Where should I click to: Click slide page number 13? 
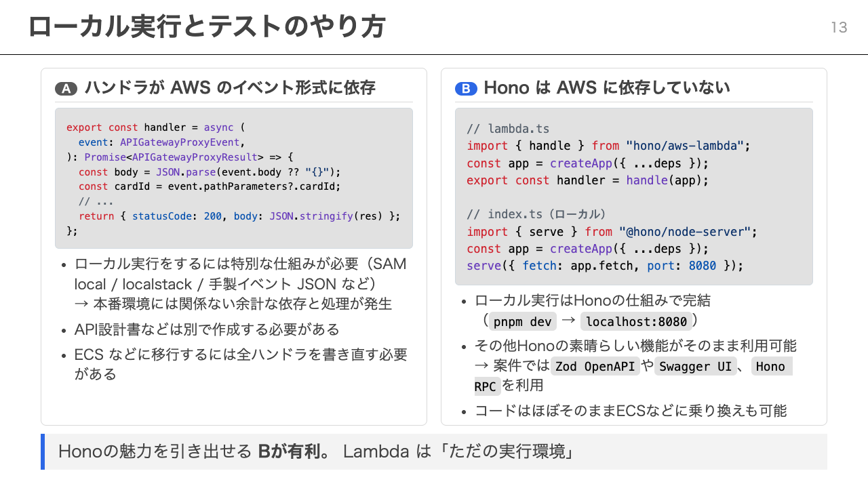(x=839, y=27)
